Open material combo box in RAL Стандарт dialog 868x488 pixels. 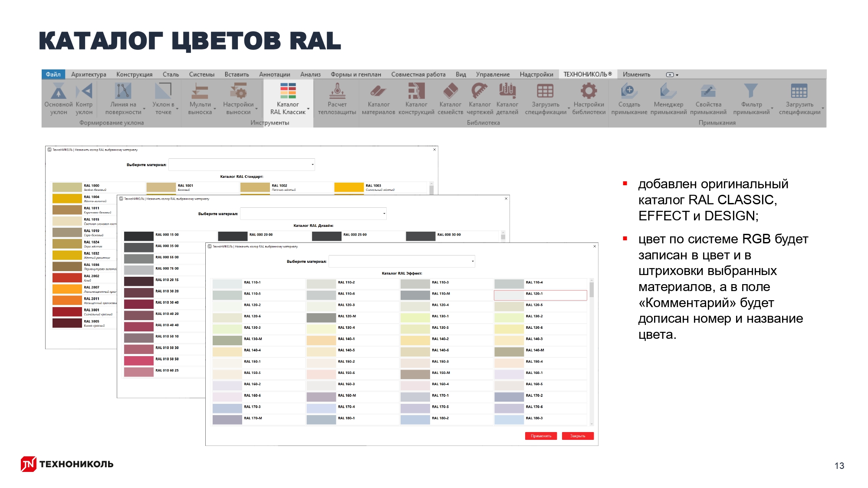(242, 164)
